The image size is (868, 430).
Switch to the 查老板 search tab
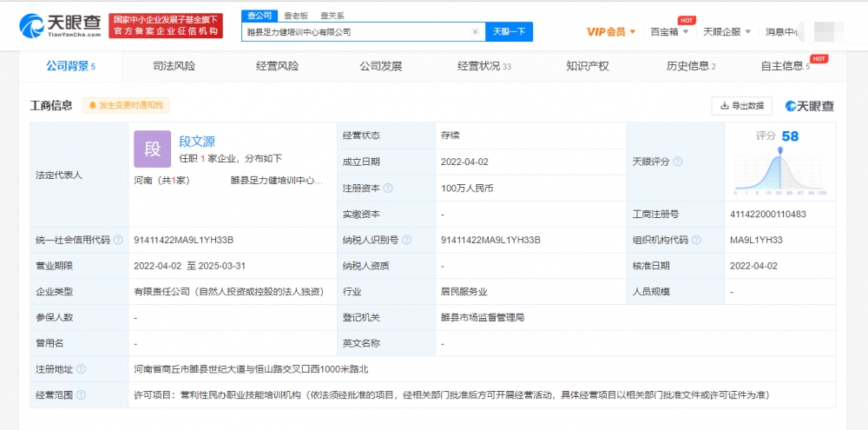pyautogui.click(x=296, y=16)
